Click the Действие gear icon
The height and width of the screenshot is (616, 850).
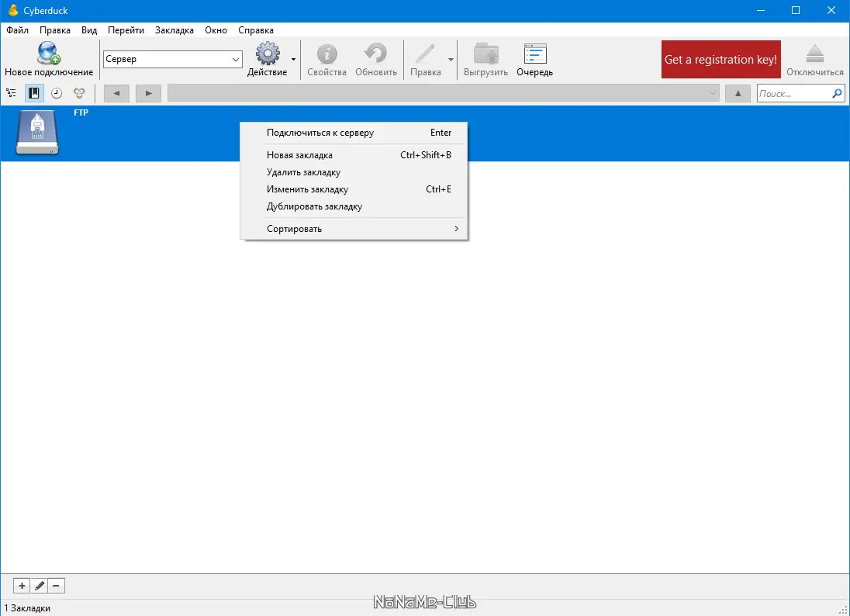tap(268, 54)
